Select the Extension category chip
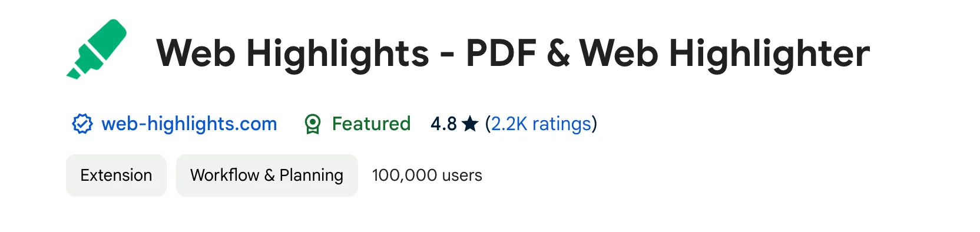 click(116, 175)
